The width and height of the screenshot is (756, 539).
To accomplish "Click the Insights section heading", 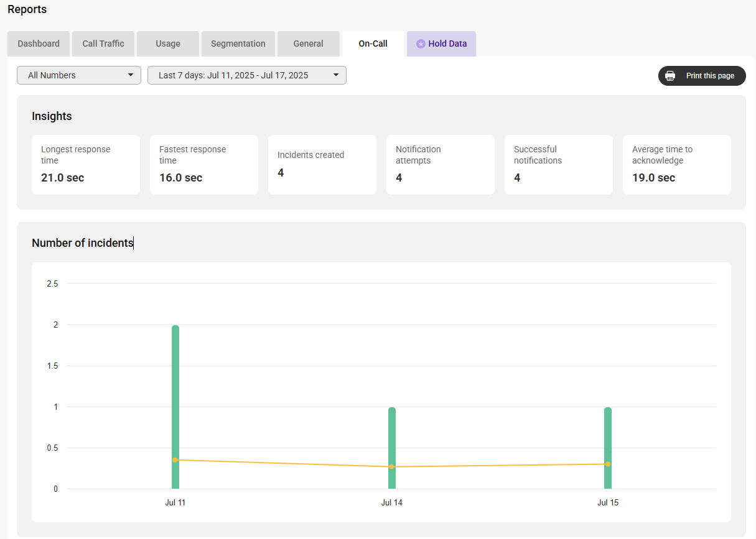I will 52,116.
